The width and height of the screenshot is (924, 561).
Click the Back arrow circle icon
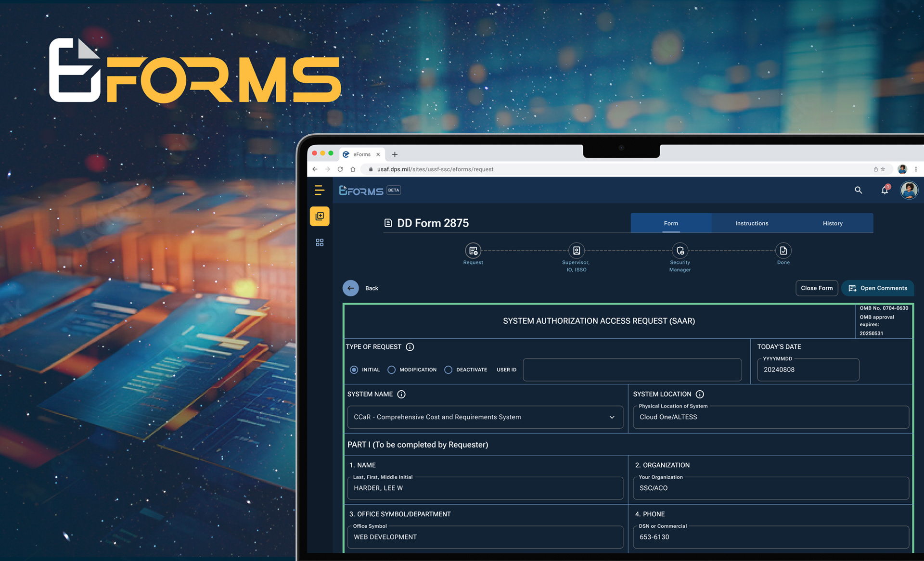350,288
